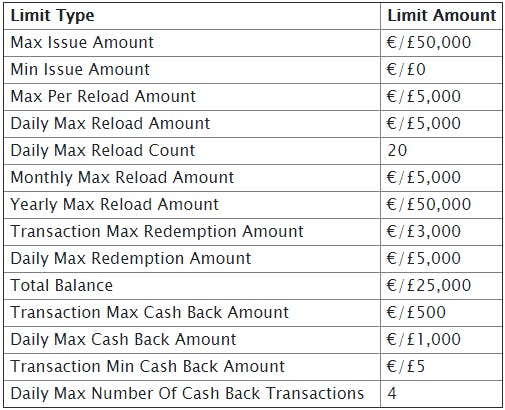Select the €/£1,000 daily cash back value
Viewport: 505px width, 410px height.
tap(424, 339)
